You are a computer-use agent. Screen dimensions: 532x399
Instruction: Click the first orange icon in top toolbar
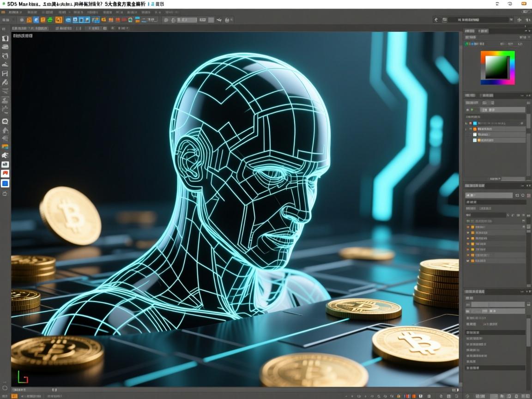click(29, 20)
